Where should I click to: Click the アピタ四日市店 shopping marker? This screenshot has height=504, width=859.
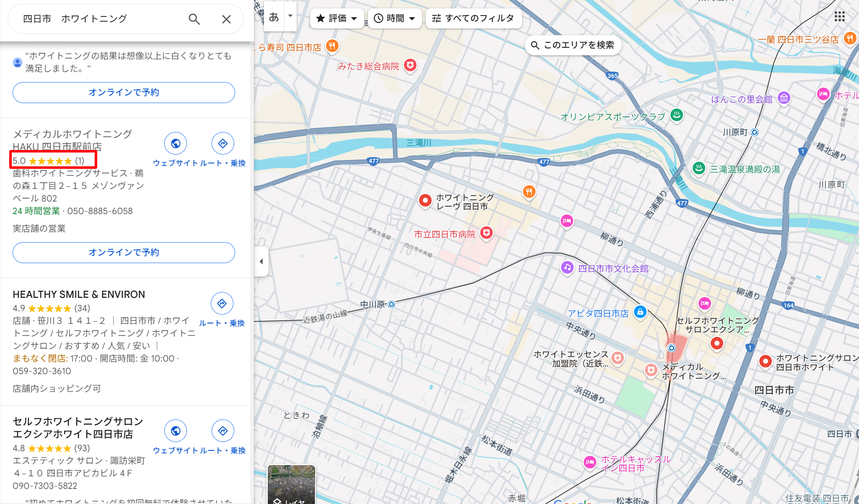click(x=640, y=312)
